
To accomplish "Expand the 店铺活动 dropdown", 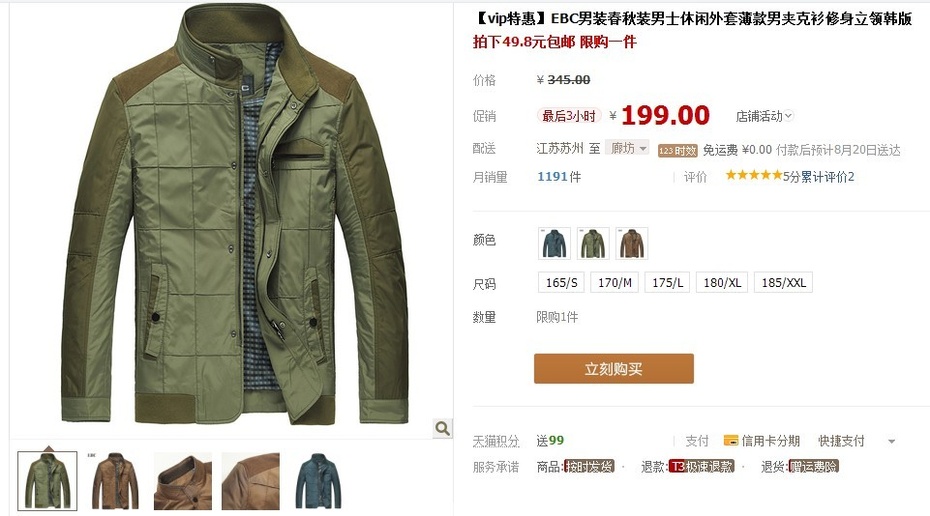I will point(764,116).
